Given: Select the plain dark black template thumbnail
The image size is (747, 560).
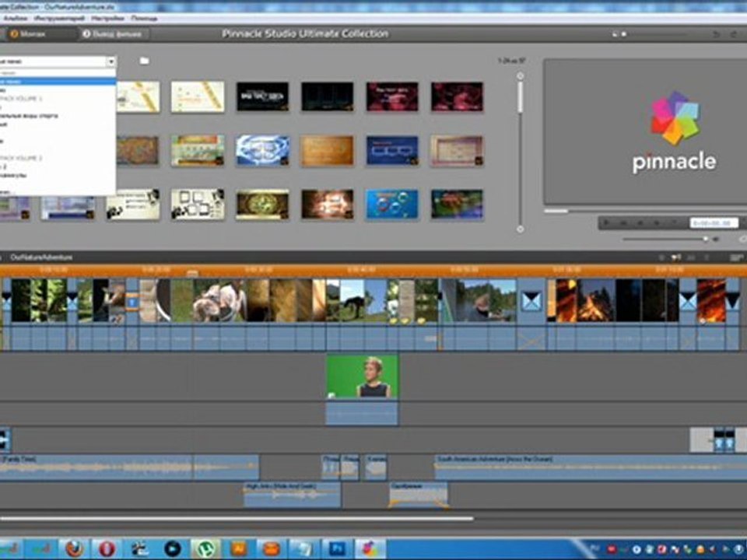Looking at the screenshot, I should pos(328,96).
